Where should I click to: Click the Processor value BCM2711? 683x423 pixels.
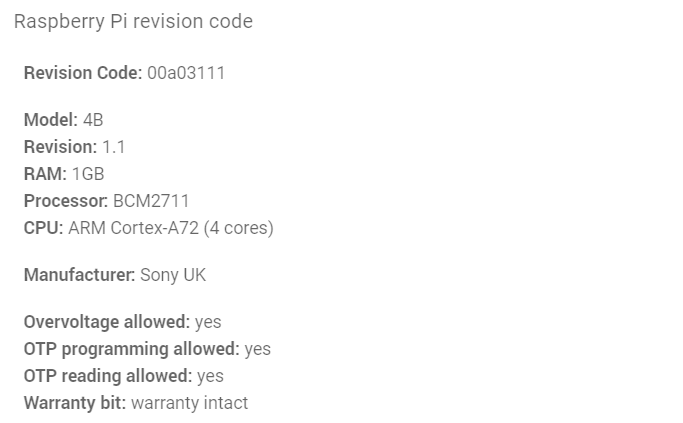pyautogui.click(x=151, y=201)
